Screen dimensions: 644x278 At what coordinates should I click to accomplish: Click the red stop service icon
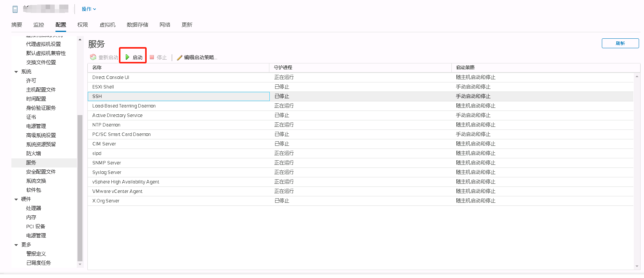coord(152,57)
